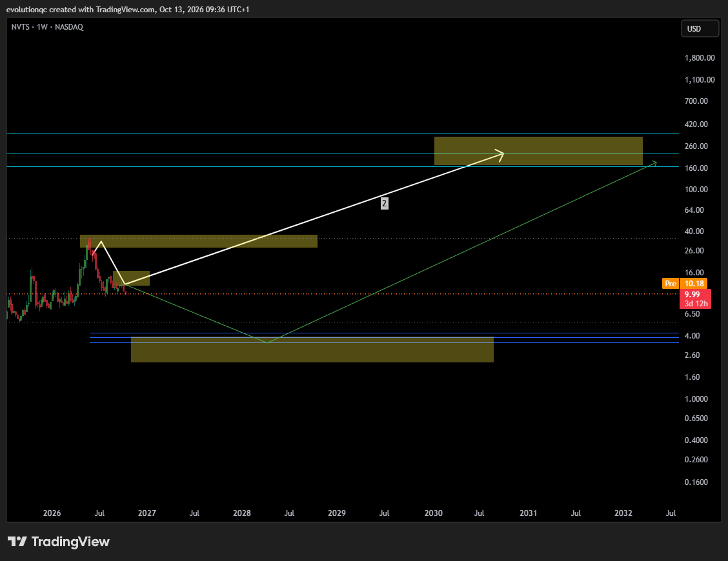This screenshot has height=561, width=728.
Task: Click the 1.0000 price axis label
Action: [696, 399]
